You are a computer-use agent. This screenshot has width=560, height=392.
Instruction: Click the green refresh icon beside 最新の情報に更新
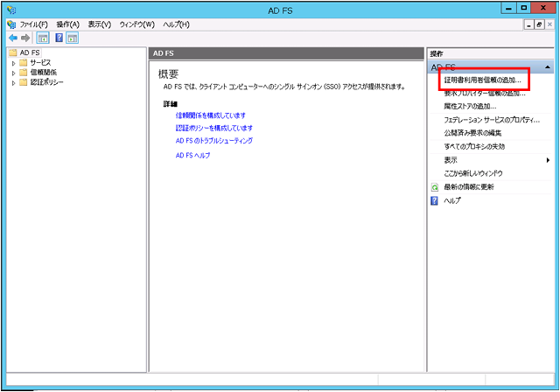pos(435,187)
